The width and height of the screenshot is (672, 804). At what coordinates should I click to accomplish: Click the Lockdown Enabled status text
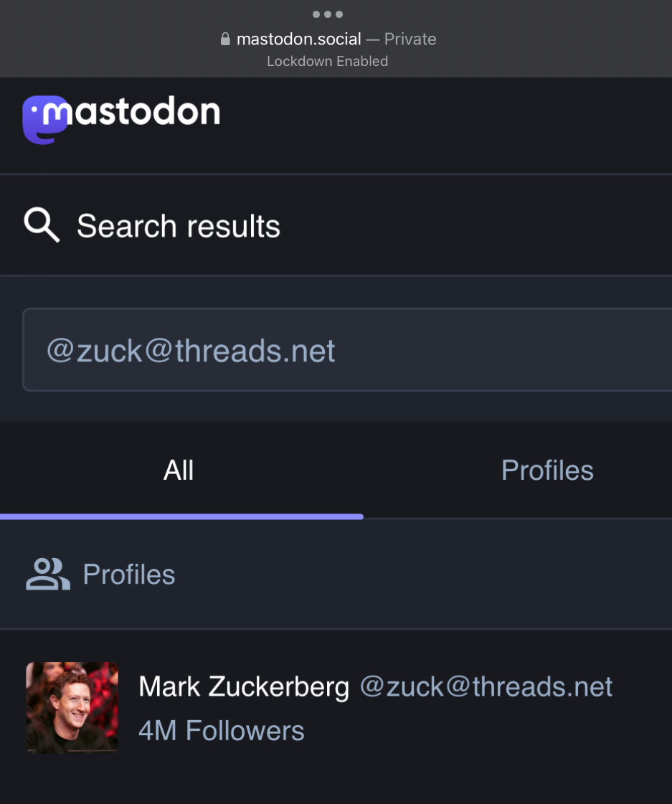click(327, 62)
